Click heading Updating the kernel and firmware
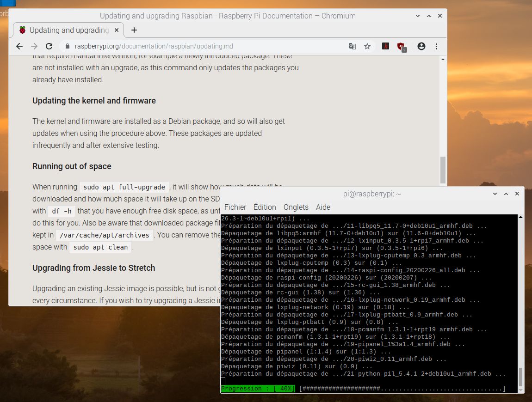This screenshot has width=532, height=402. (94, 101)
